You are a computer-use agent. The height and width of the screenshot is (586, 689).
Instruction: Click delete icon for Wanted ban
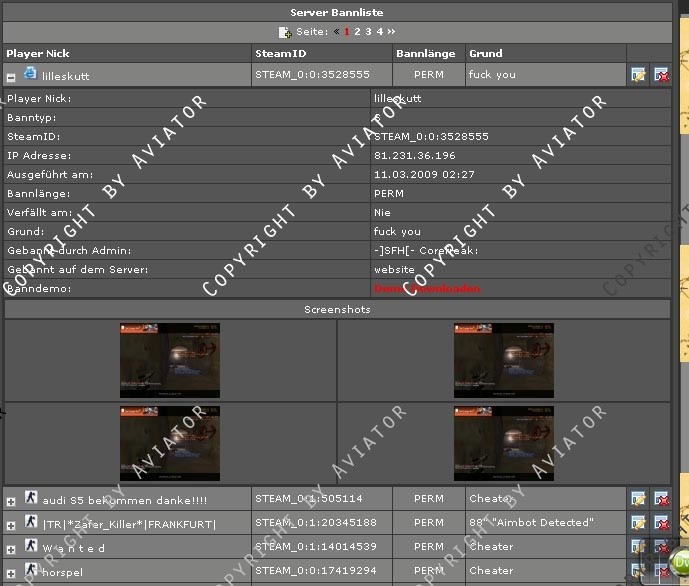point(661,547)
